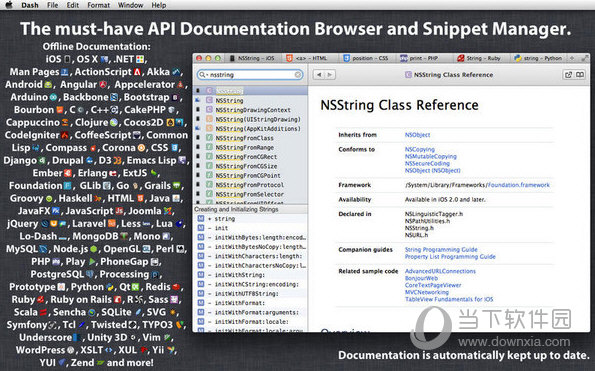Open the Help menu

(159, 5)
